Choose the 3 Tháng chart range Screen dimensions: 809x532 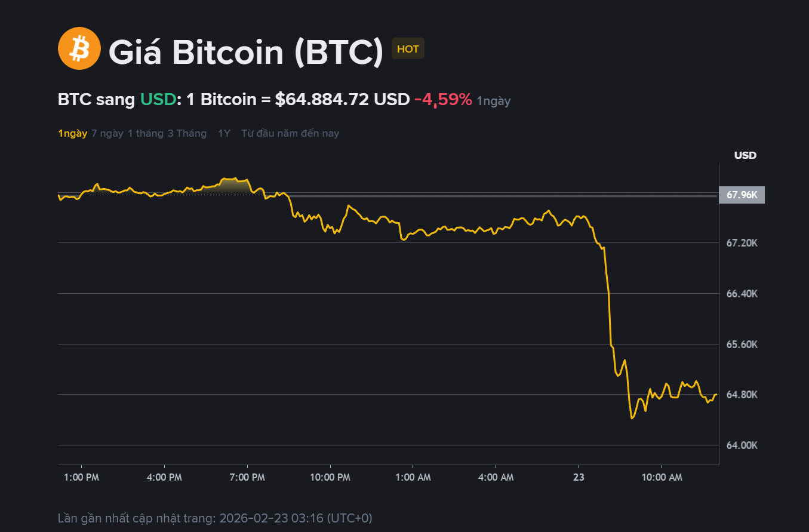pos(187,133)
